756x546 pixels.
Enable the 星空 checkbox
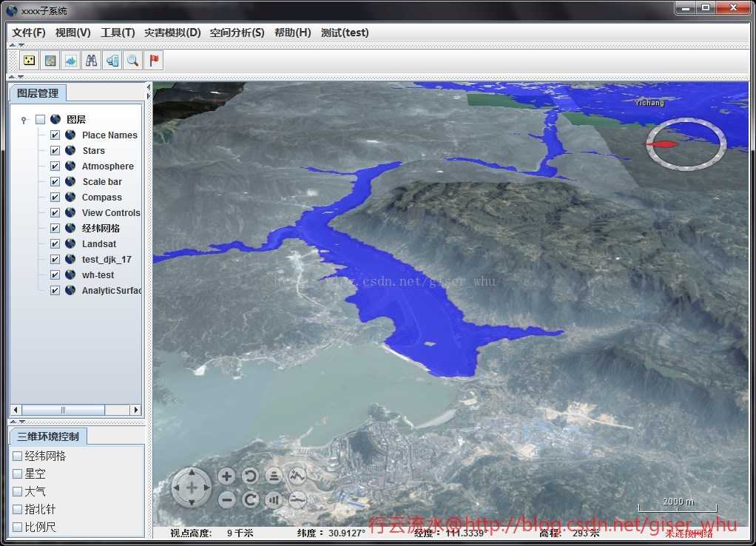(x=17, y=473)
